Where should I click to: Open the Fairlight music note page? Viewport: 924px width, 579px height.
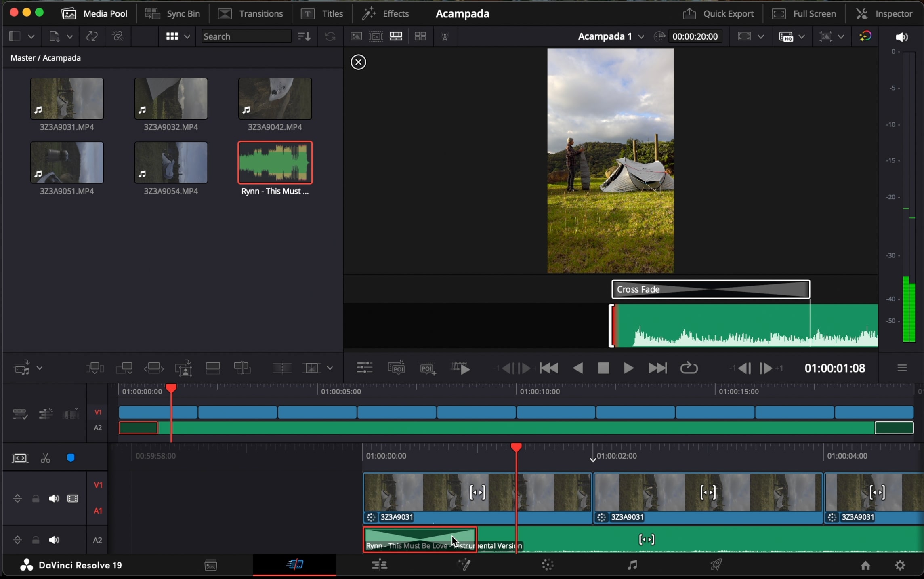point(632,565)
